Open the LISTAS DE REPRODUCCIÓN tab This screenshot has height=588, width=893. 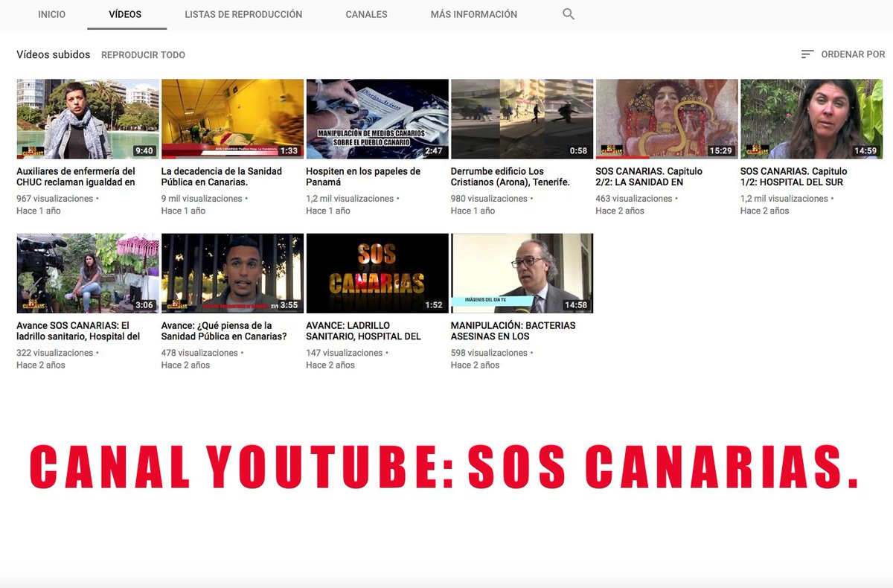243,14
